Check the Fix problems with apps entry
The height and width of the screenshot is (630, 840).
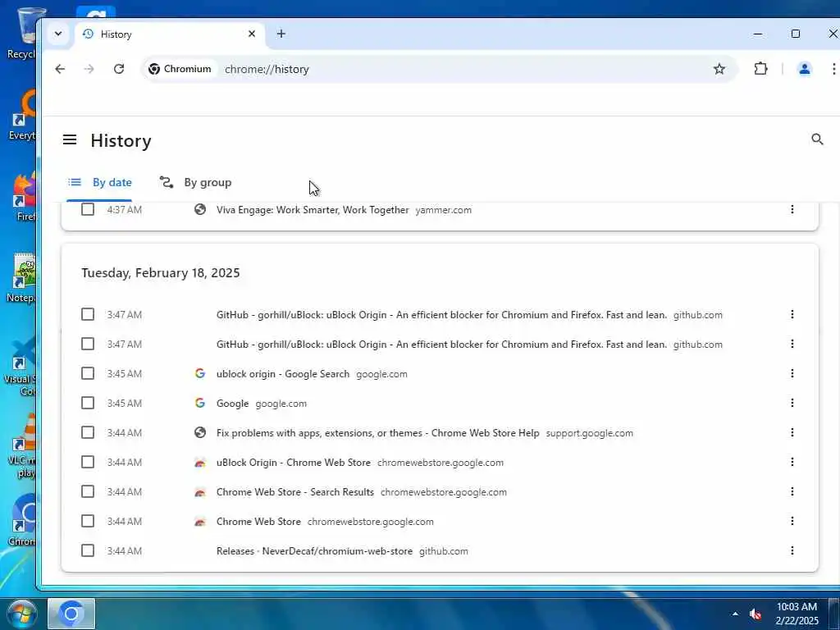[88, 431]
